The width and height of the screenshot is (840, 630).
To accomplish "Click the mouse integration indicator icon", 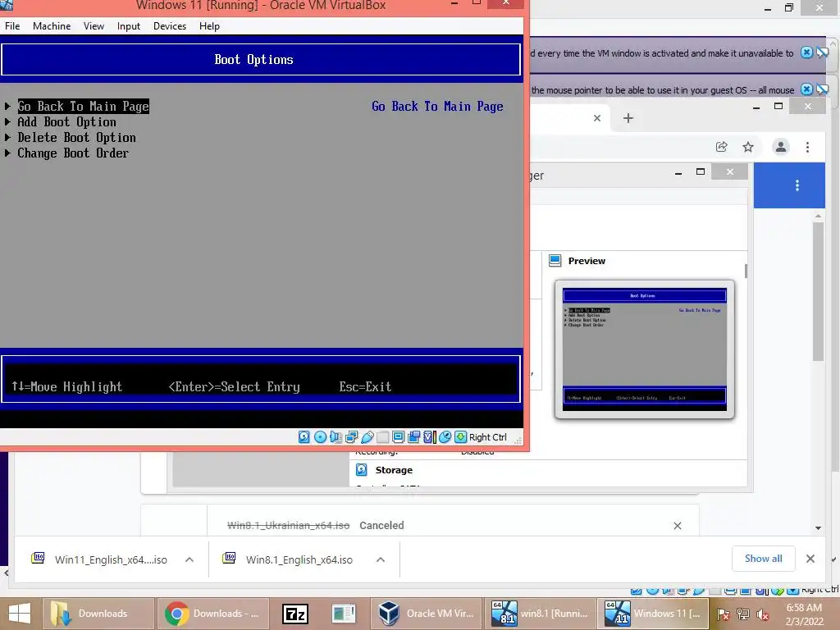I will pyautogui.click(x=445, y=437).
